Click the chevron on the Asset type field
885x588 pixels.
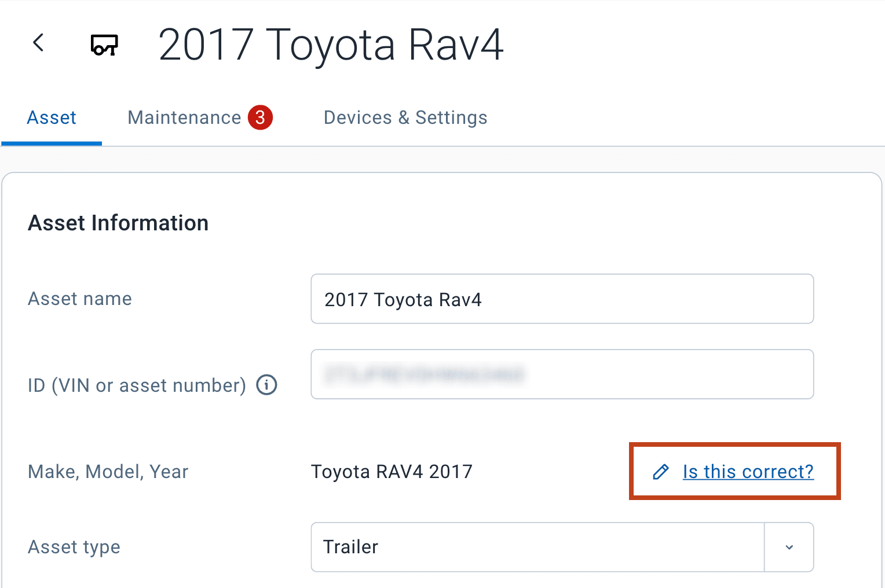[x=789, y=547]
